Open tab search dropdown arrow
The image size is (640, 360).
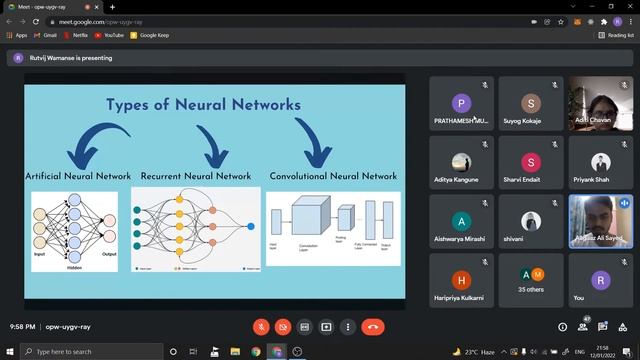click(573, 7)
